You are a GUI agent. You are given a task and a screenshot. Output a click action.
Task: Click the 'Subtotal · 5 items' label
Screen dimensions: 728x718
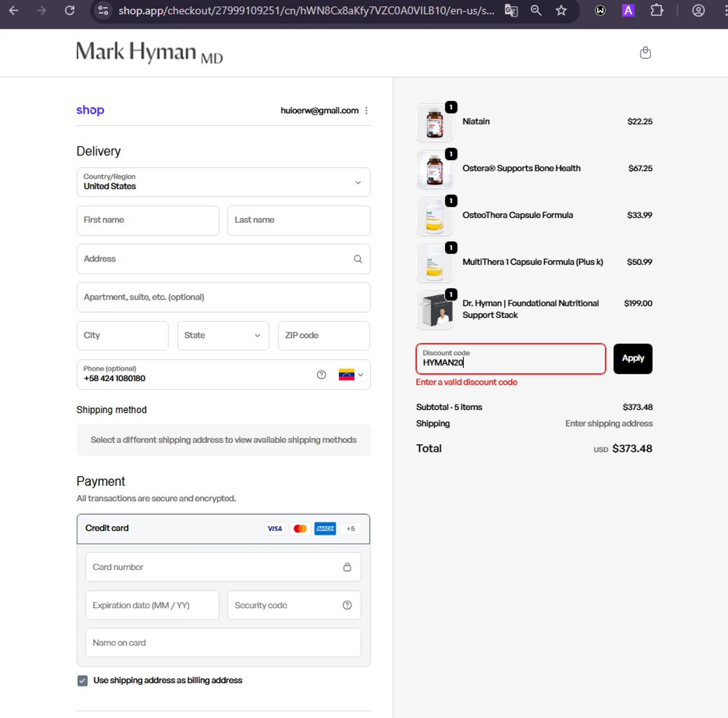(x=449, y=407)
